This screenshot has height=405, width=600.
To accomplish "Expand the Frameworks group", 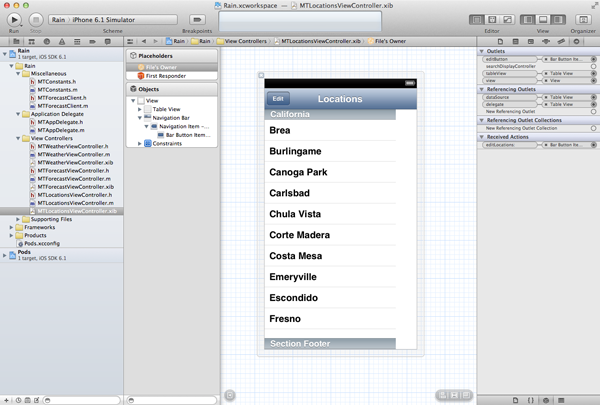I will (11, 227).
